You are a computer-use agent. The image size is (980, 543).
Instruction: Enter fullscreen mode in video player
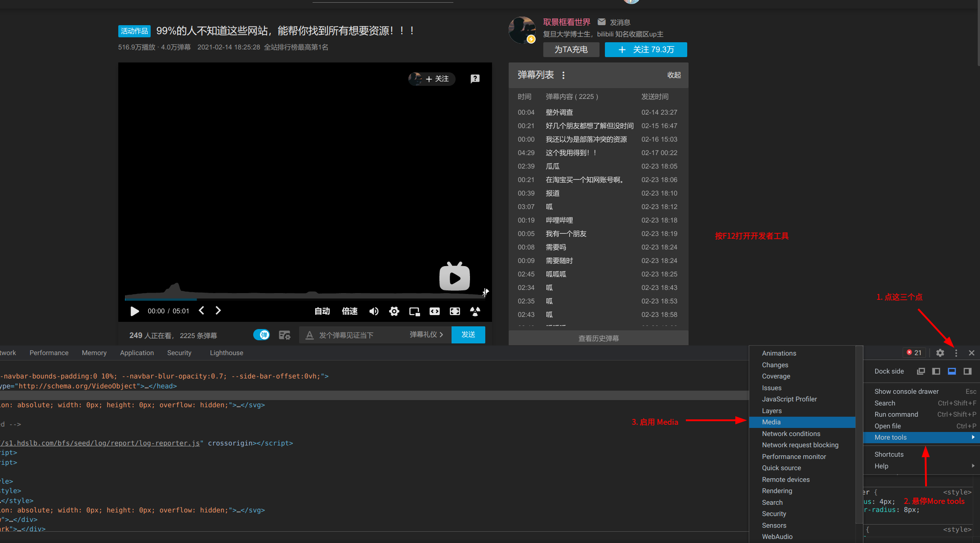click(x=455, y=311)
